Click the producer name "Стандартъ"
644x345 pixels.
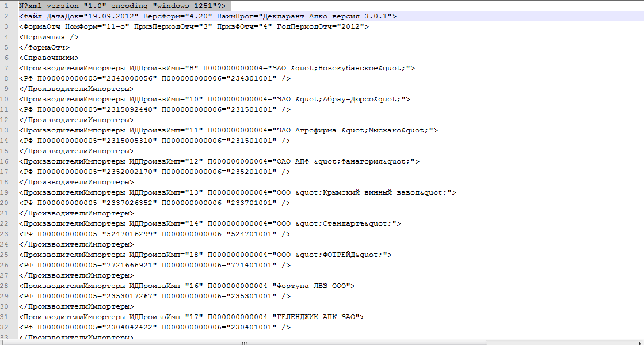(x=344, y=223)
